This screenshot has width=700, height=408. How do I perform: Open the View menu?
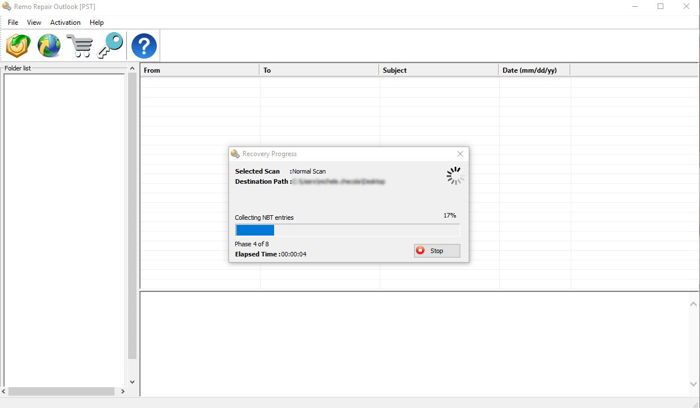tap(33, 22)
